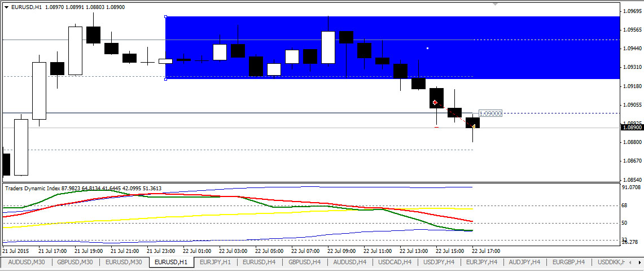Open the AUDJPY,H4 chart tab
Screen dimensions: 644x271
point(524,262)
